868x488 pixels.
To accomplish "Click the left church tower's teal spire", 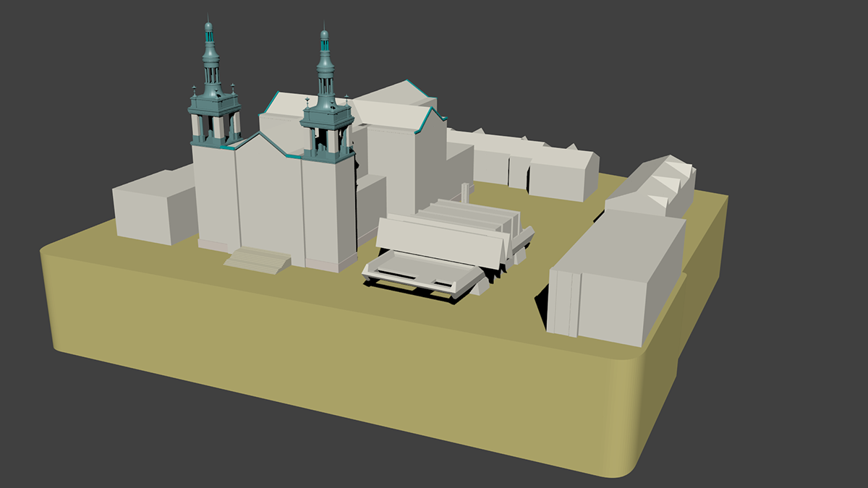I will click(x=210, y=61).
